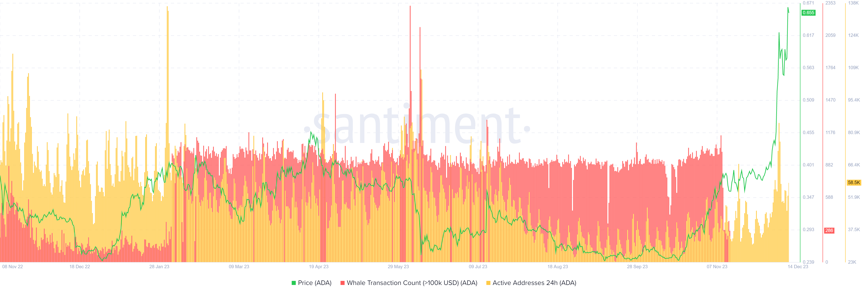
Task: Click the 2353 whale axis top label
Action: coord(830,3)
